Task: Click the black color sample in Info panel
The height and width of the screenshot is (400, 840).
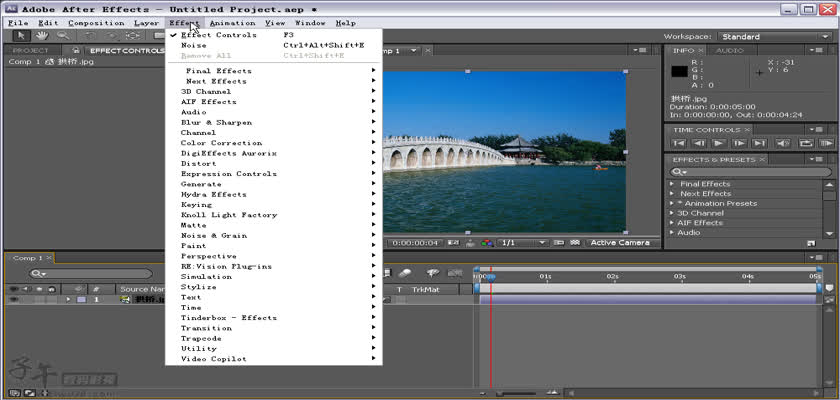Action: [679, 71]
